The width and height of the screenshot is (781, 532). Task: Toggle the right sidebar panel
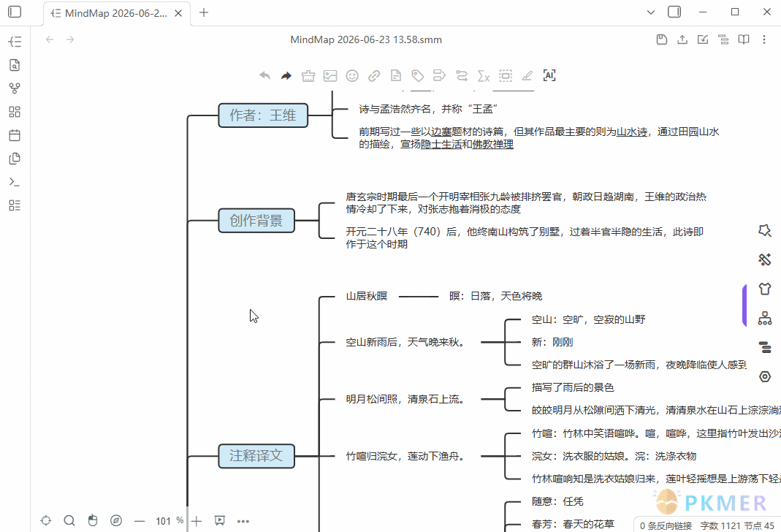[x=674, y=12]
